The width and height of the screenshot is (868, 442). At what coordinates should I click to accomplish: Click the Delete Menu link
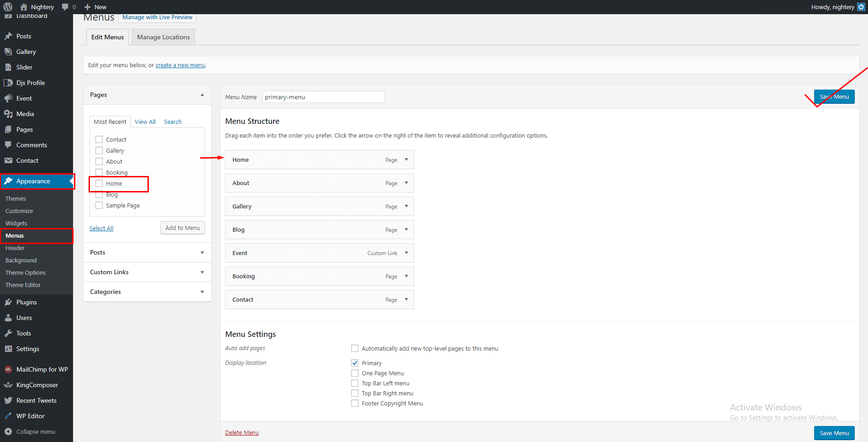(x=242, y=432)
